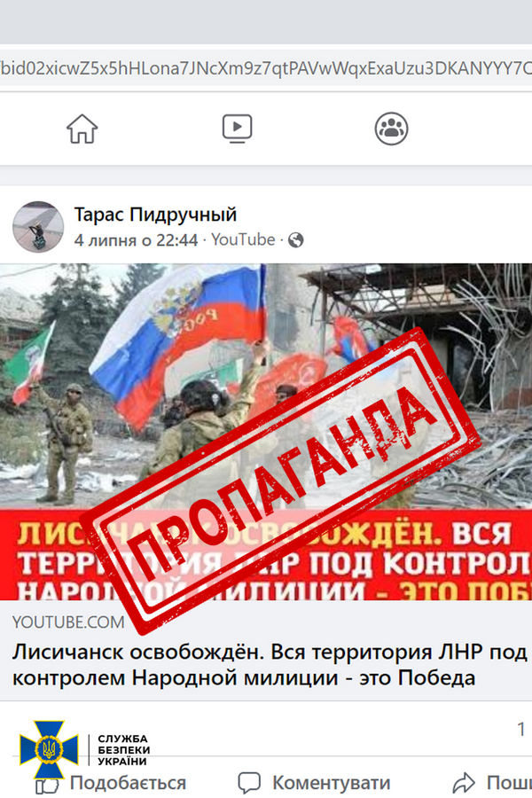
Task: Open the Лисичанск освобождён video title link
Action: (270, 665)
